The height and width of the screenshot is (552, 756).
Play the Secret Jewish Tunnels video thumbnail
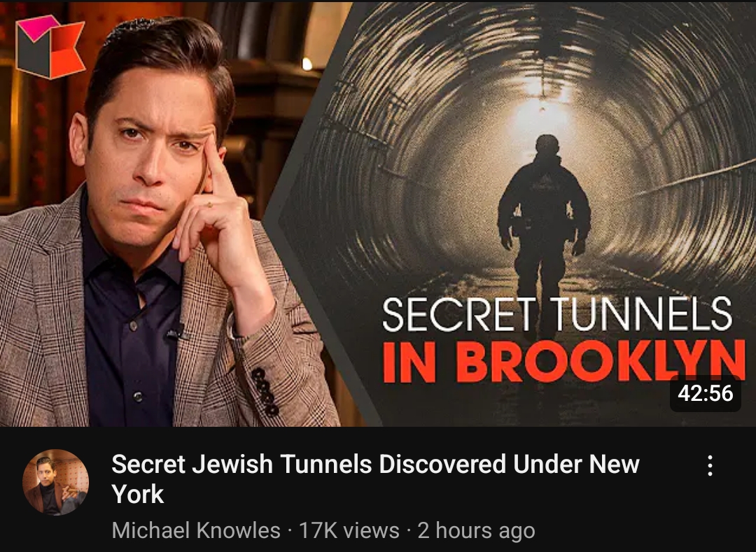click(x=378, y=214)
